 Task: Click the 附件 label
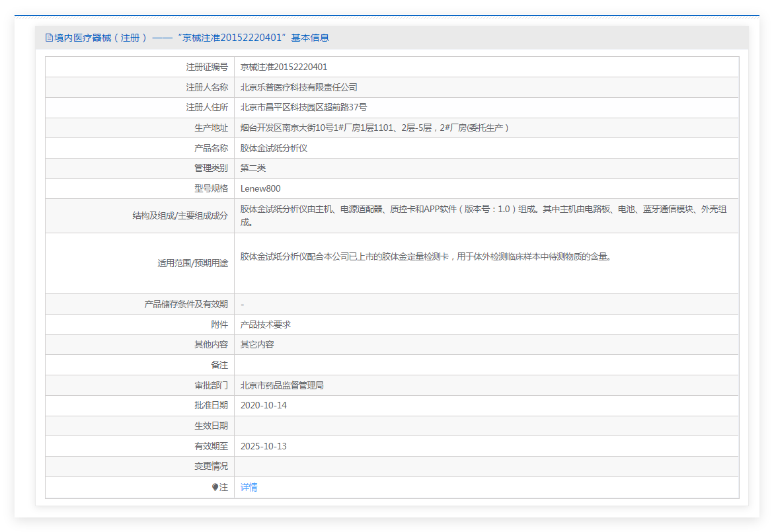(x=219, y=324)
